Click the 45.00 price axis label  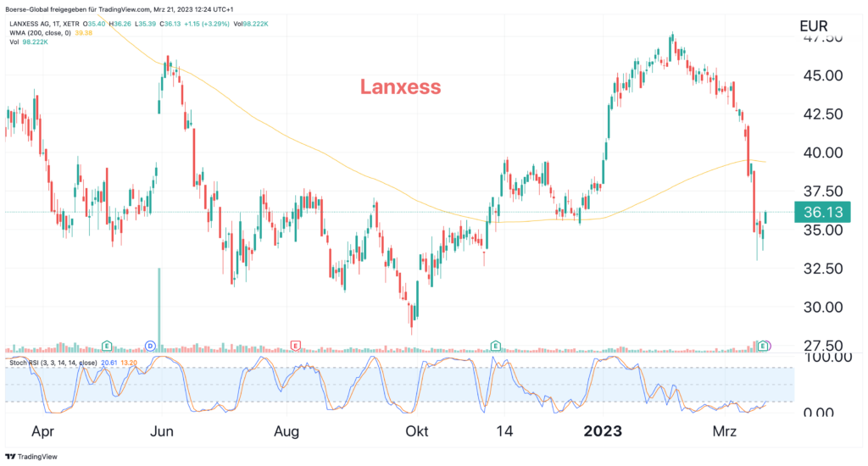pyautogui.click(x=822, y=75)
